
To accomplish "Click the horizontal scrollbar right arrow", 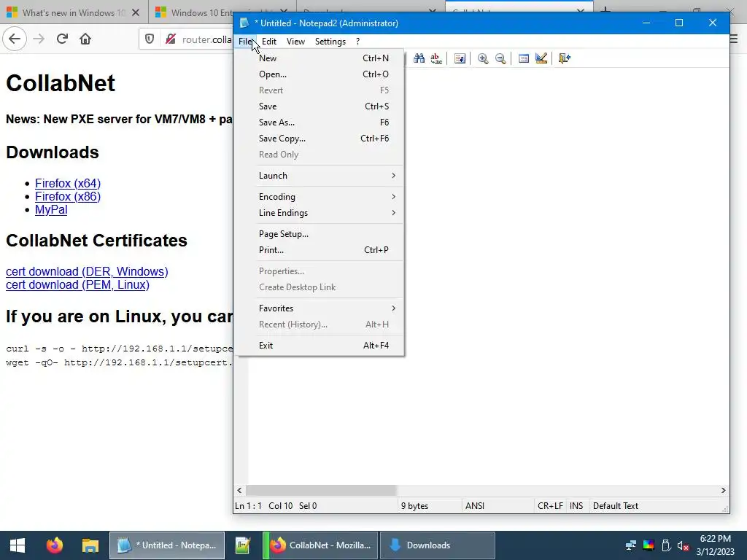I will click(723, 490).
